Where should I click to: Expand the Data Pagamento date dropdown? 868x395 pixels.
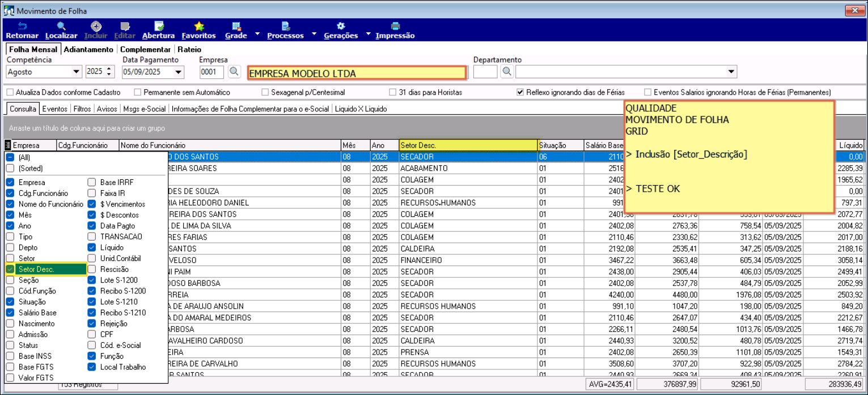coord(179,72)
